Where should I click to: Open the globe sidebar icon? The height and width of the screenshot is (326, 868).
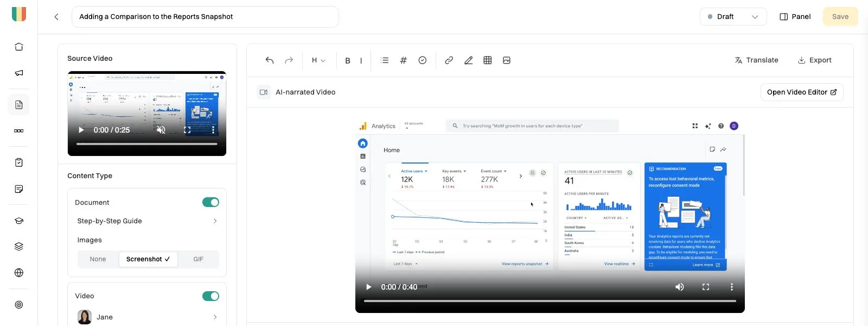19,273
